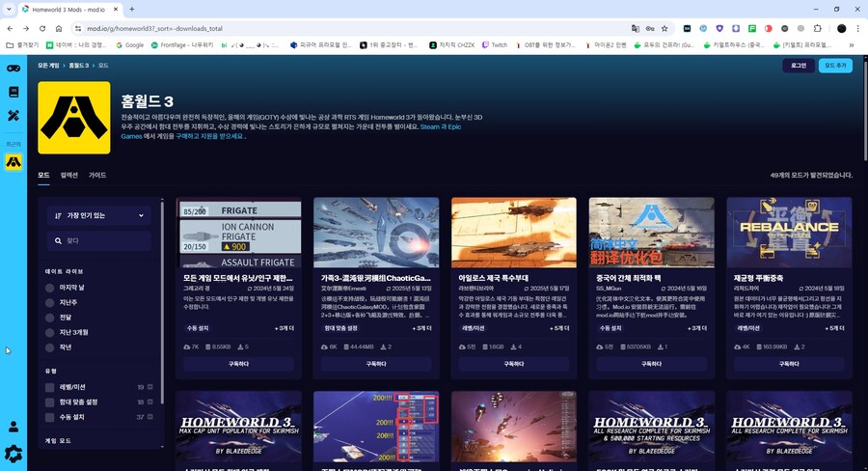Click the 로그인 button

click(799, 66)
